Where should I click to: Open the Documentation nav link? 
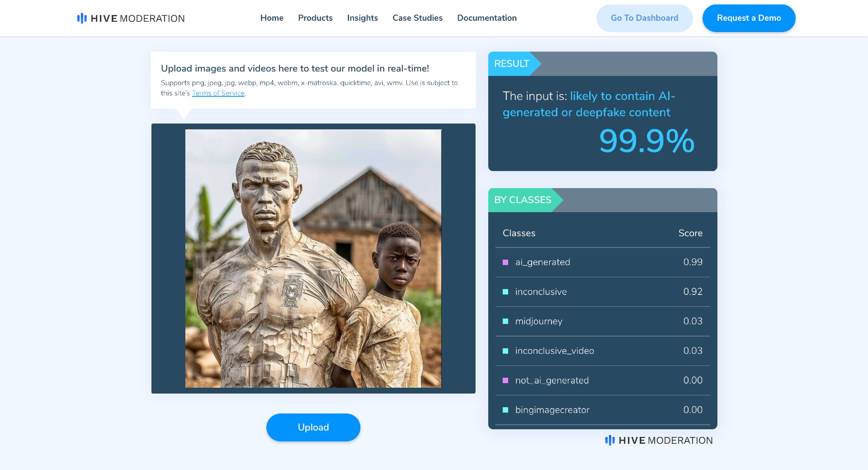point(487,18)
